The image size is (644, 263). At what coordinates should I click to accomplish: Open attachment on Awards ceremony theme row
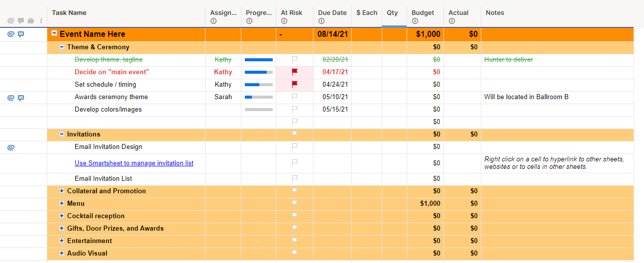[x=11, y=98]
